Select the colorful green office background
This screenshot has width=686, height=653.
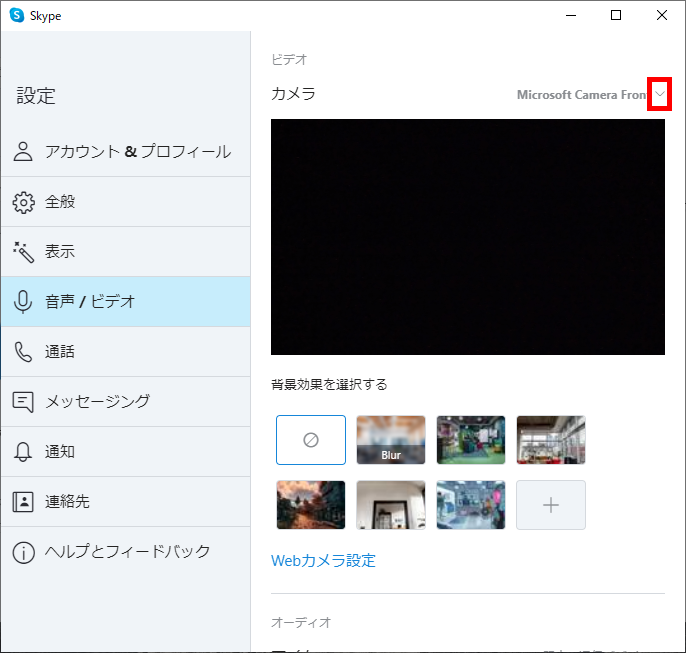471,440
